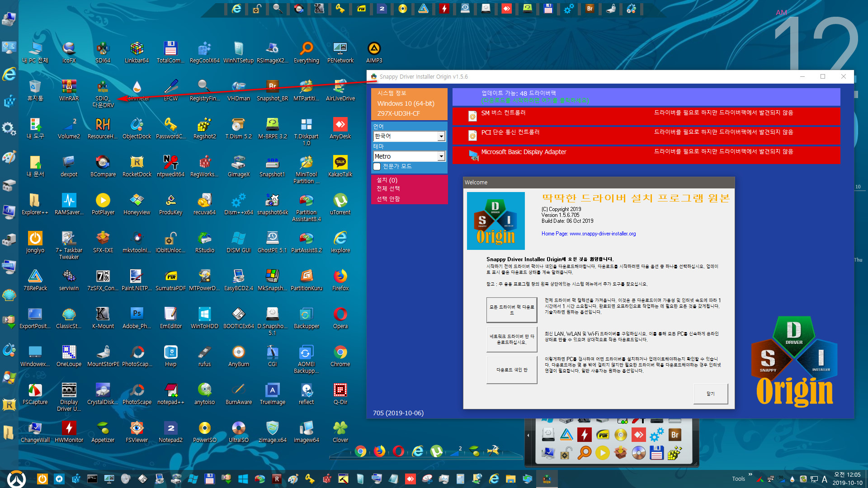Click the Internet Explorer icon in top dock

click(236, 9)
